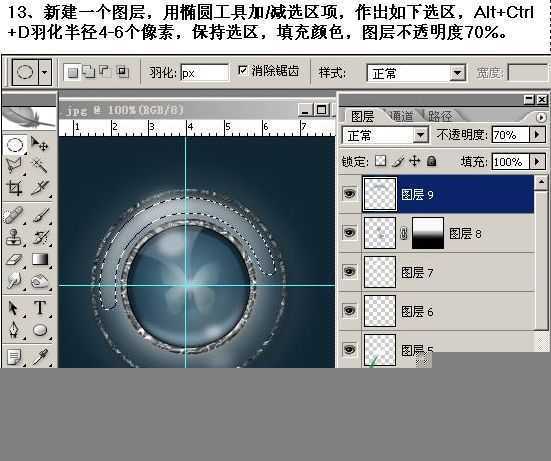The image size is (551, 461).
Task: Hide layer 图层 8 via eye icon
Action: 349,233
